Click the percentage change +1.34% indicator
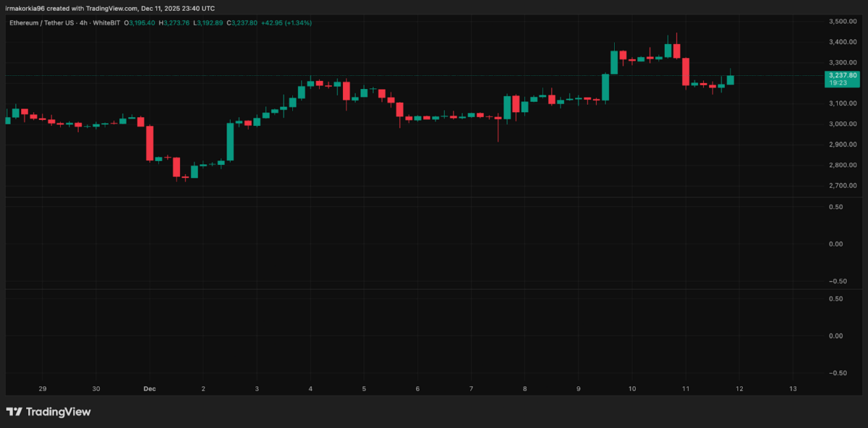The width and height of the screenshot is (868, 428). point(297,22)
